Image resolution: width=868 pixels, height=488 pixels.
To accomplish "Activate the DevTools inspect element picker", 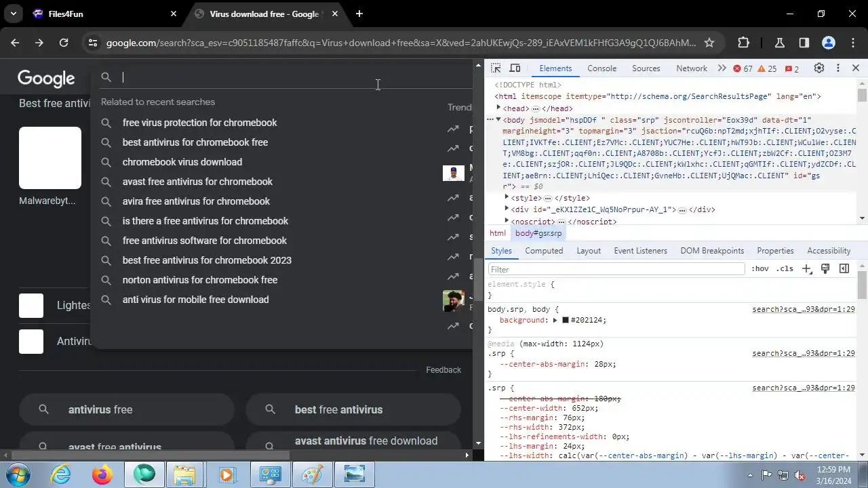I will click(496, 68).
